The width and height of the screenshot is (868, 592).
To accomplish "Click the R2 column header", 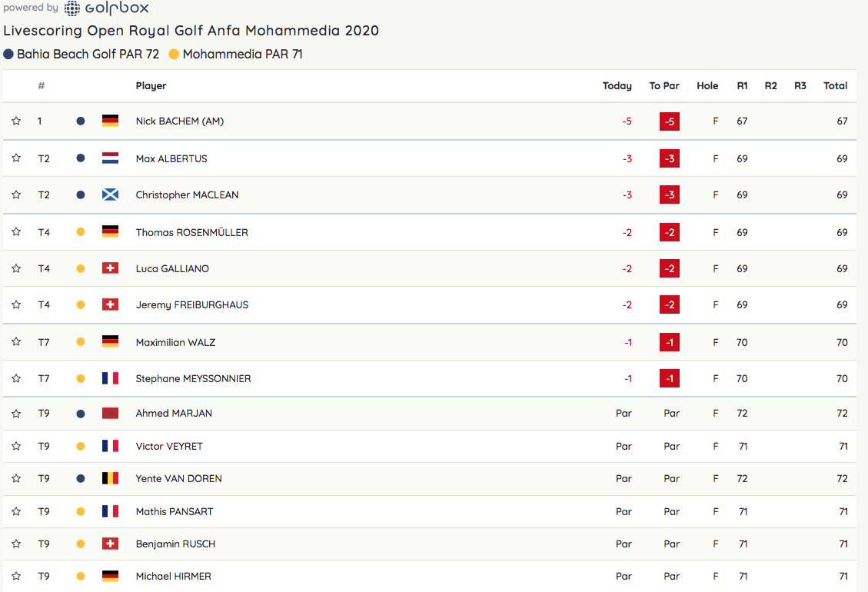I will (770, 86).
